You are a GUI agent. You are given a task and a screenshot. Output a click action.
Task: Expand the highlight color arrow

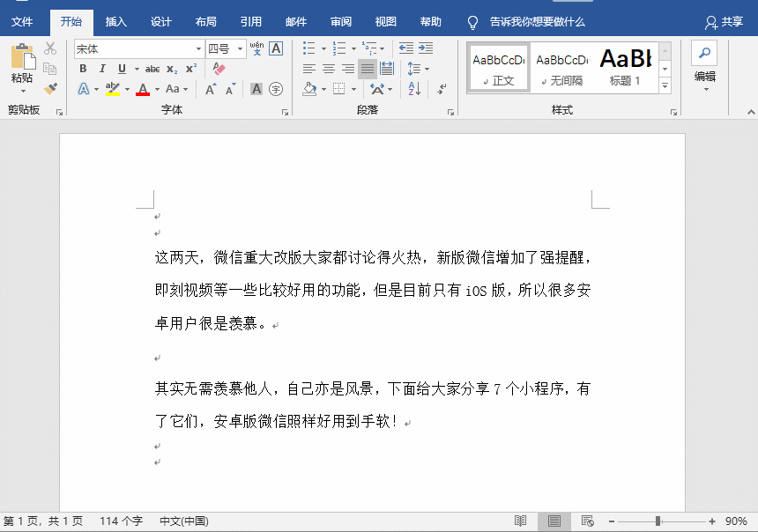tap(127, 89)
